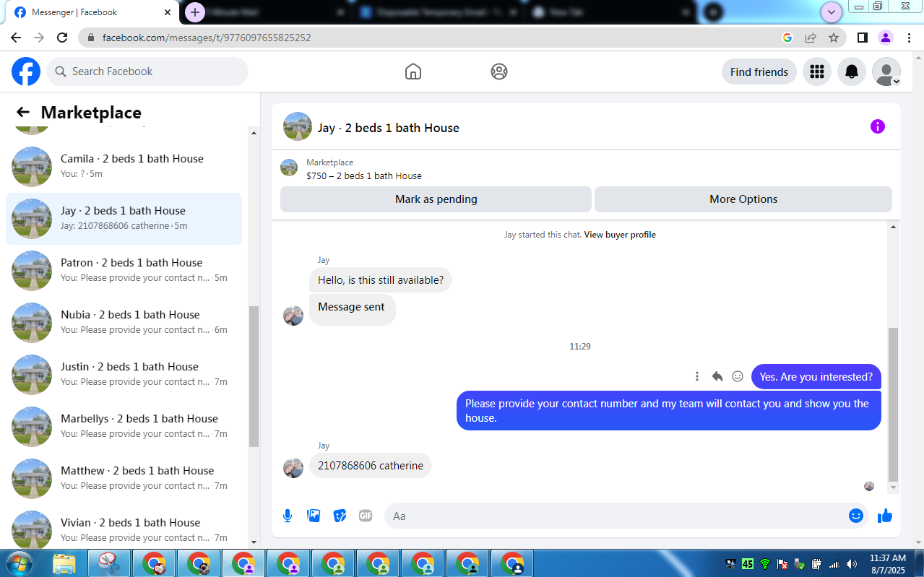Open the Windows Start menu

(x=20, y=563)
